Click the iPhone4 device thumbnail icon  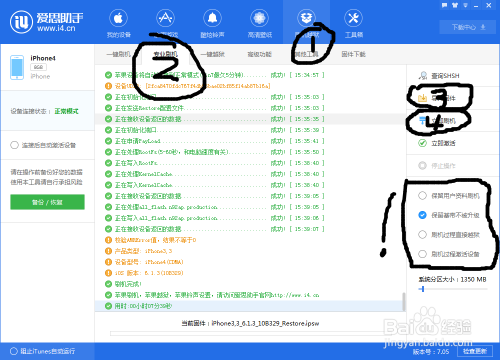17,67
